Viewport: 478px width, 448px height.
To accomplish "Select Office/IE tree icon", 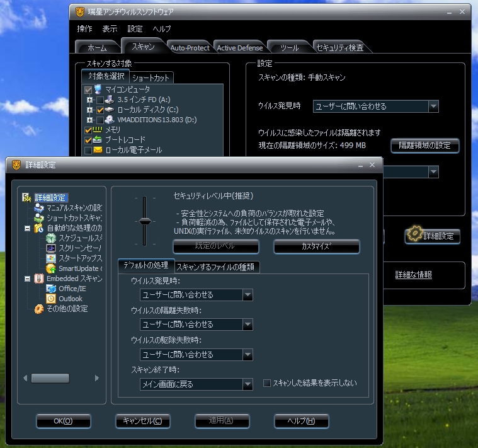I will click(x=51, y=289).
